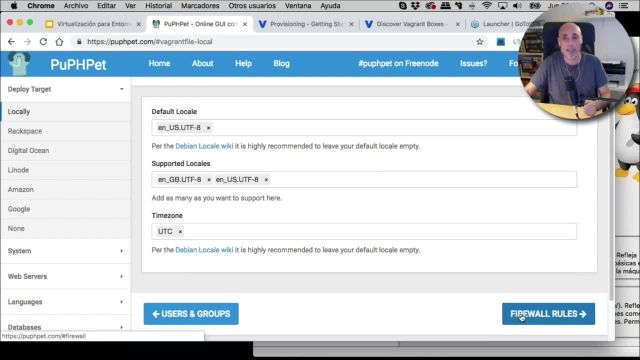Click the PuPHPet mascot logo
The height and width of the screenshot is (360, 640).
click(x=20, y=64)
